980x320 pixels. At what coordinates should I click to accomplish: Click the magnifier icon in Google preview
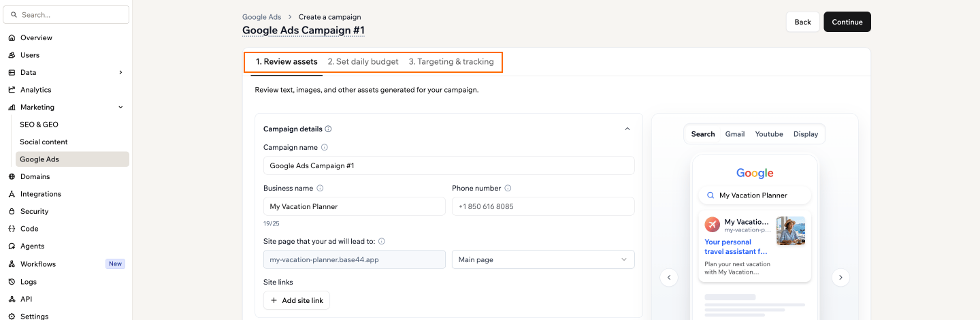pyautogui.click(x=710, y=195)
